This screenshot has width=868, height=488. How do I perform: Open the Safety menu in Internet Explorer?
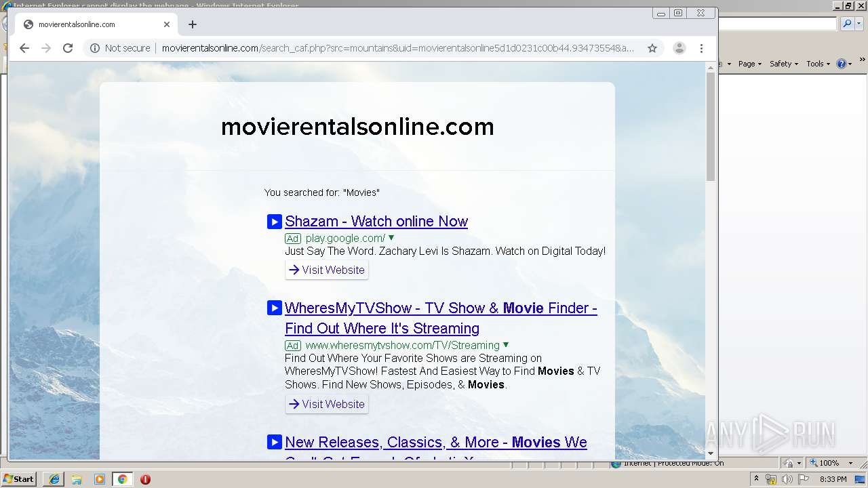pos(783,64)
